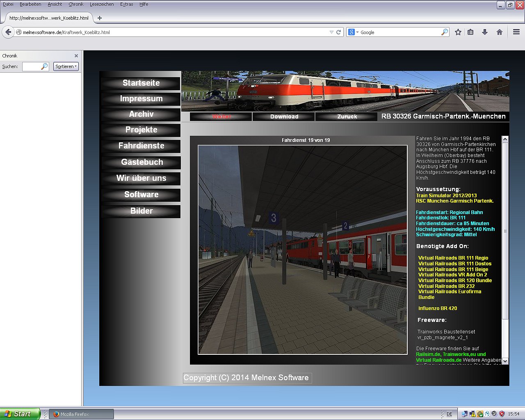Open the Archiv navigation button
The height and width of the screenshot is (420, 525).
(141, 114)
